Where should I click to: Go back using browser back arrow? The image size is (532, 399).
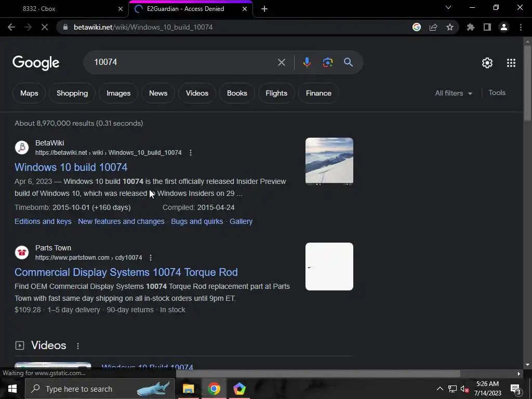tap(11, 27)
